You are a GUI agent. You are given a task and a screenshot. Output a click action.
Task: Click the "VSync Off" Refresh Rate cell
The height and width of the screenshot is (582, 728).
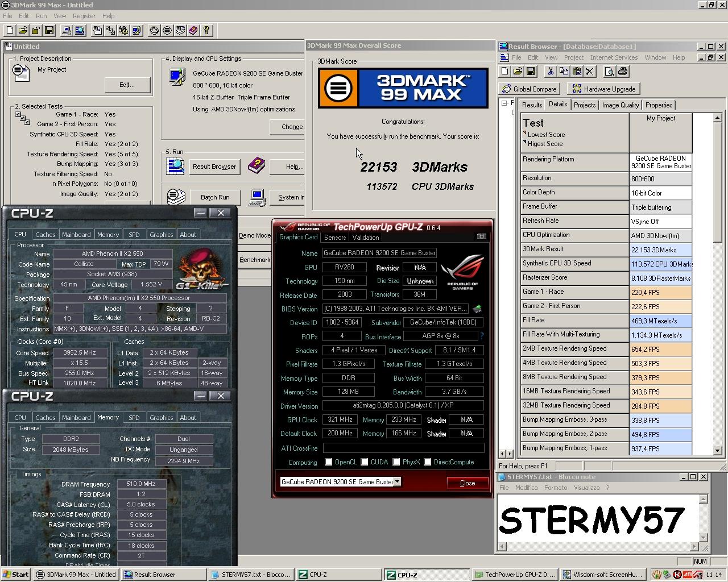click(660, 221)
